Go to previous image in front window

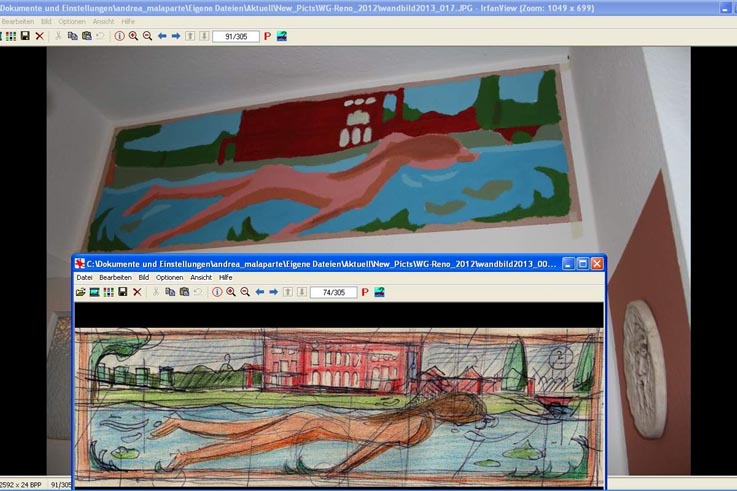260,292
